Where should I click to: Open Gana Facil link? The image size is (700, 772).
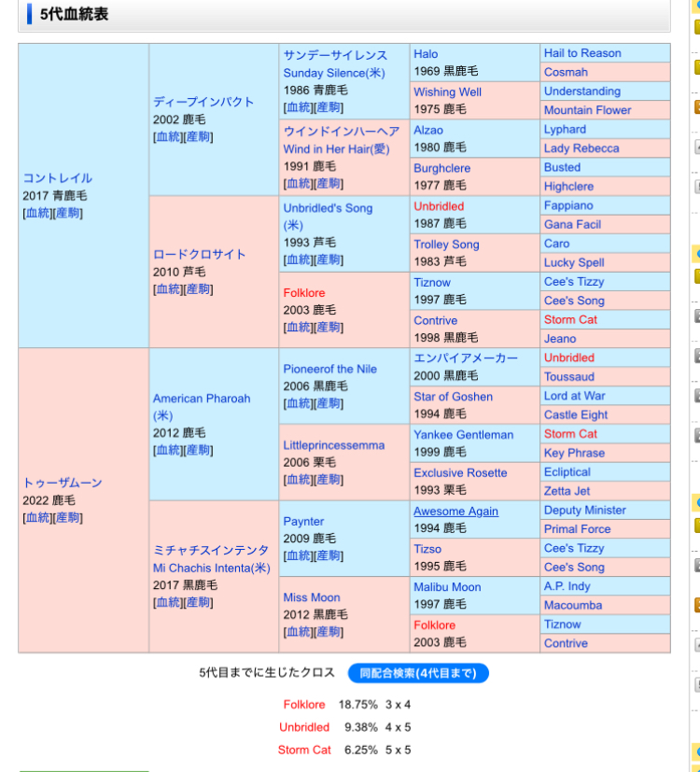pos(572,225)
